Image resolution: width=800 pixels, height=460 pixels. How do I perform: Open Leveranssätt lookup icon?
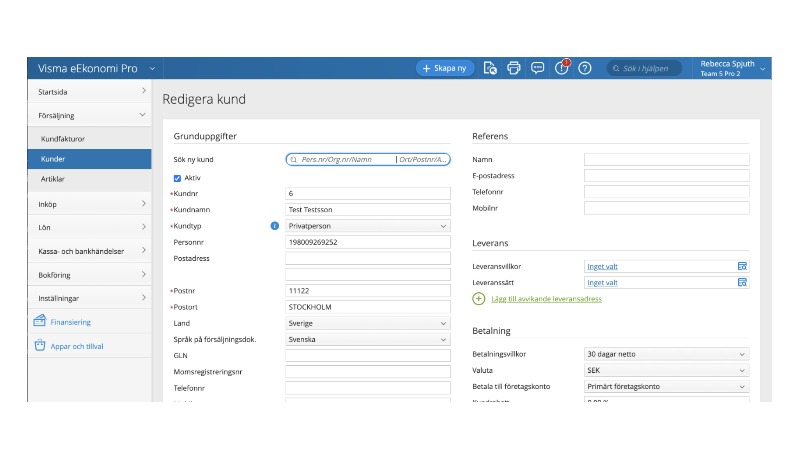tap(742, 283)
